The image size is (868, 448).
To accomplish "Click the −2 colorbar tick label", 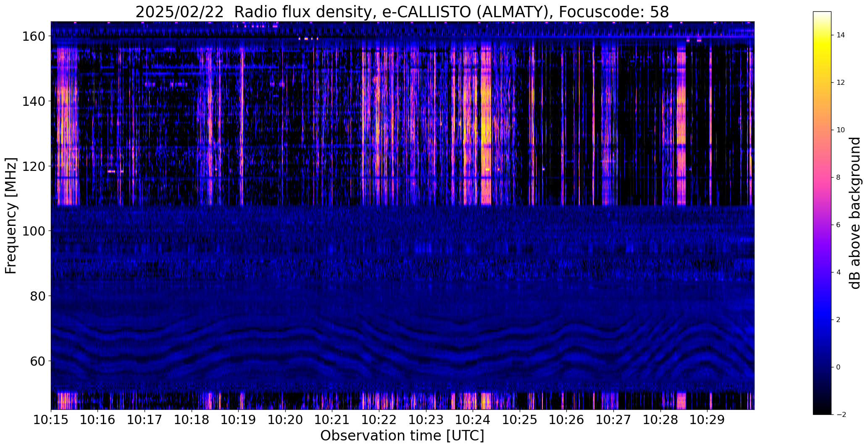I will pos(841,415).
